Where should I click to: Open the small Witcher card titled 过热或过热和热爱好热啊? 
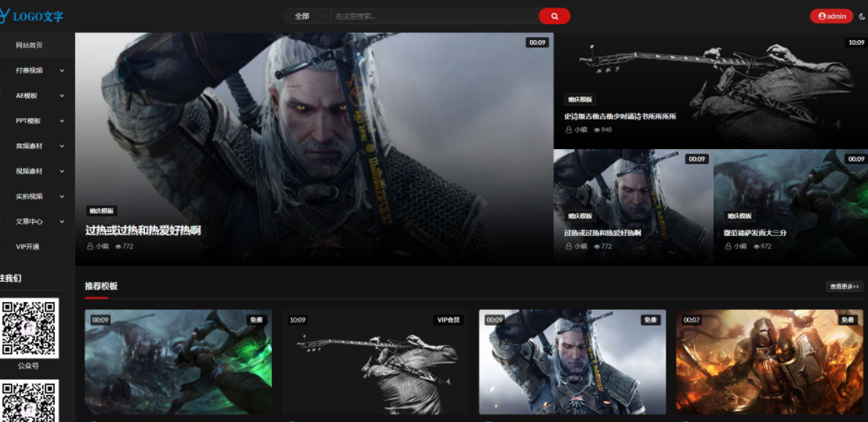(x=602, y=233)
